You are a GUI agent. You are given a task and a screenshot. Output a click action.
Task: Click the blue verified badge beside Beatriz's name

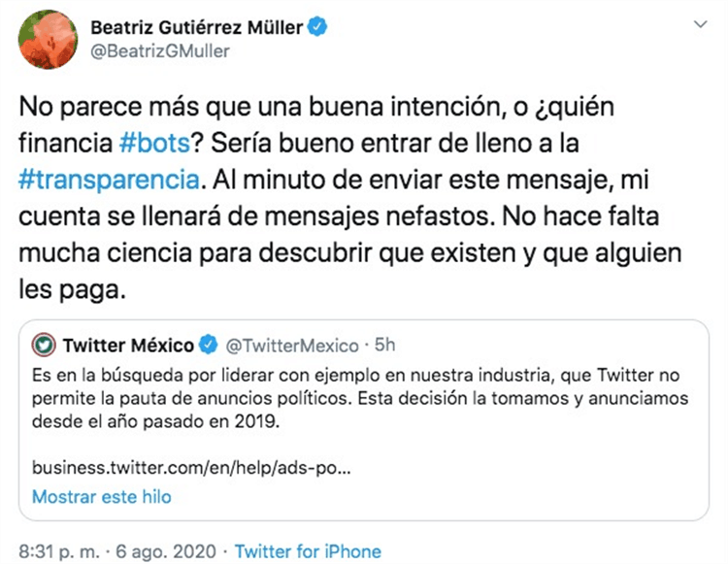point(318,28)
